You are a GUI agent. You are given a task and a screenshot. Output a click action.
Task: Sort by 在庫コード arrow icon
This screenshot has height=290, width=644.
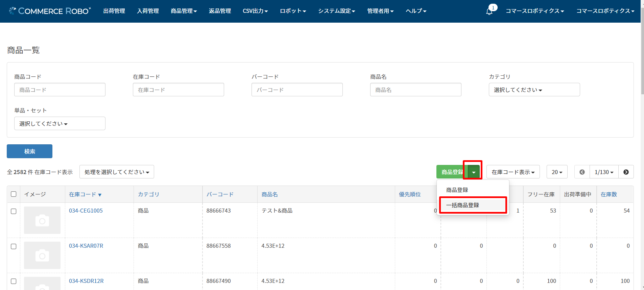point(100,195)
